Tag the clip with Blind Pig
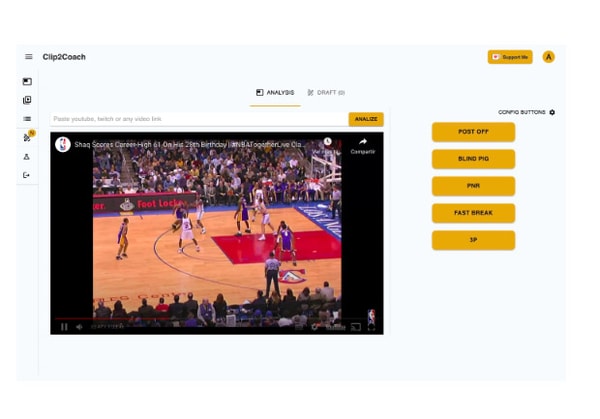The height and width of the screenshot is (419, 600). pos(473,159)
